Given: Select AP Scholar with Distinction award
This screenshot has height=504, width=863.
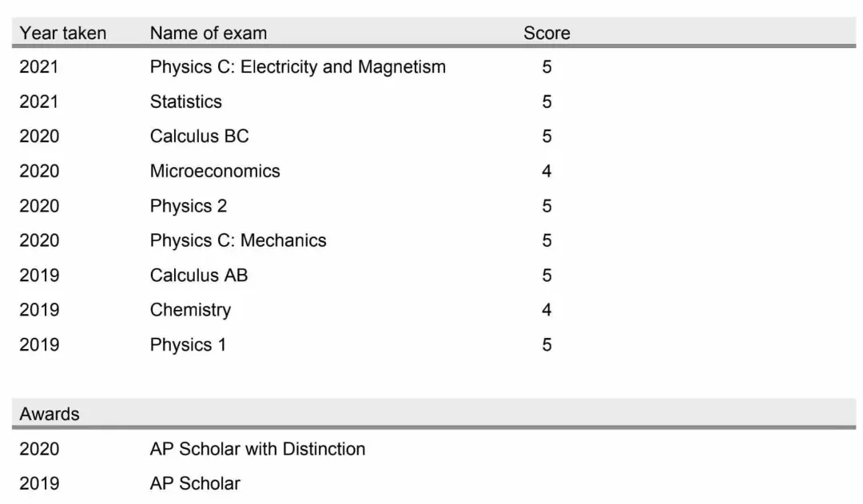Looking at the screenshot, I should [257, 449].
